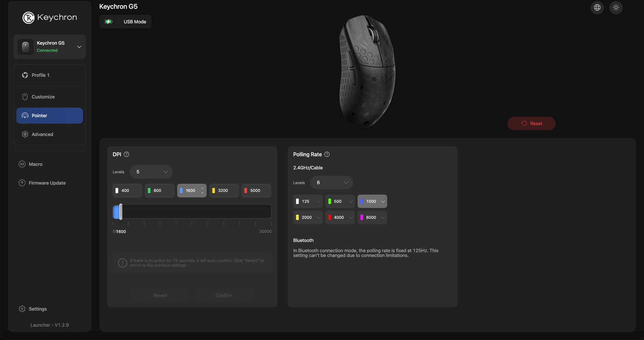Select the 3200 DPI level
The height and width of the screenshot is (340, 644).
click(x=224, y=191)
